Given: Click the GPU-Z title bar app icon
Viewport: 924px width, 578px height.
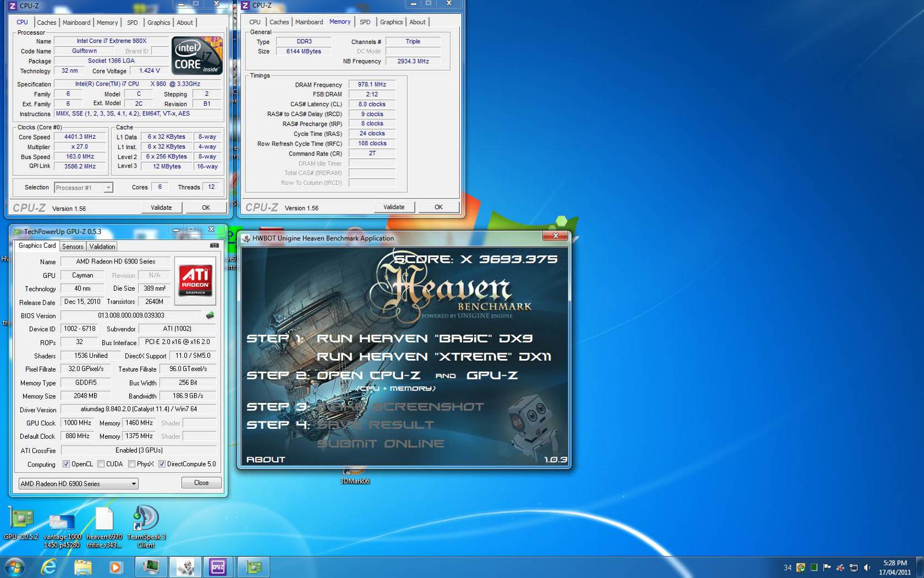Looking at the screenshot, I should coord(17,232).
